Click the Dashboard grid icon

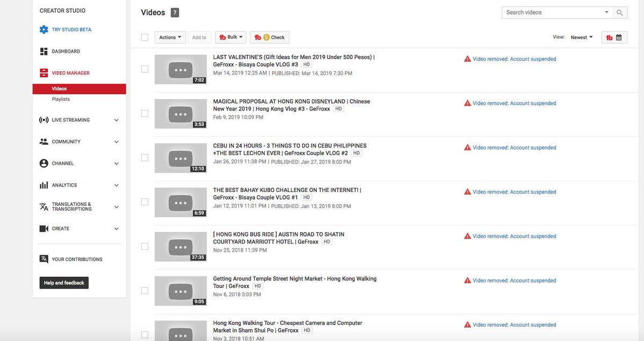point(44,51)
